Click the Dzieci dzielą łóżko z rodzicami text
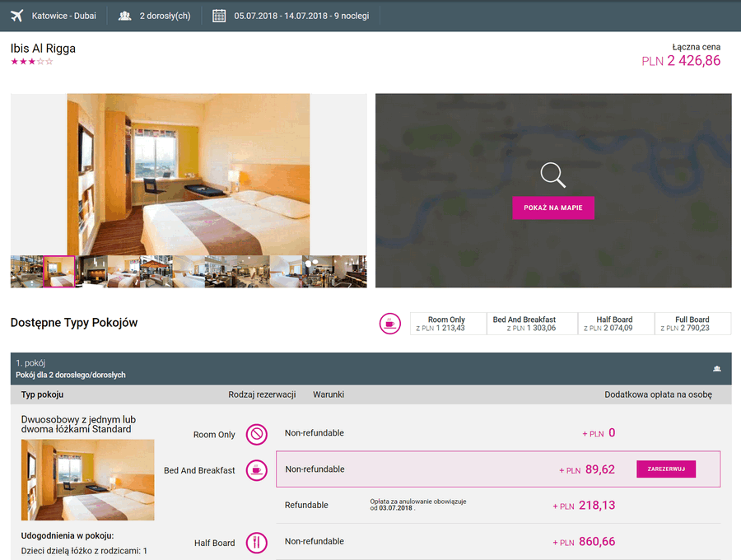 click(x=84, y=551)
